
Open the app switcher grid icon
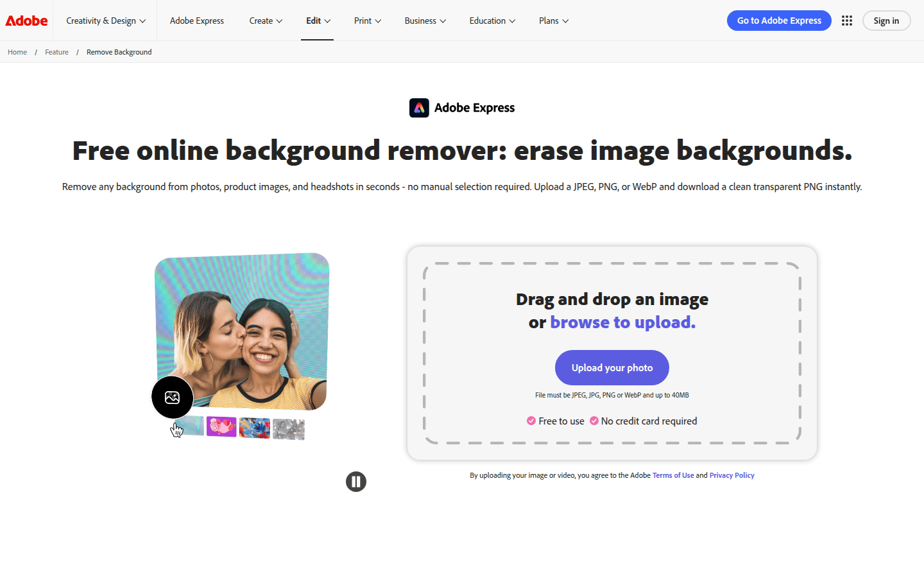pos(847,21)
